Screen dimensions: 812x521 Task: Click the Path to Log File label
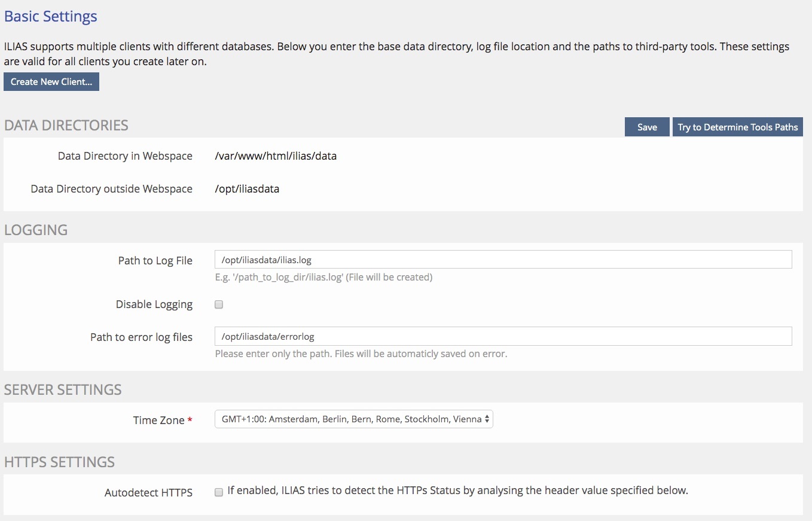click(x=155, y=261)
